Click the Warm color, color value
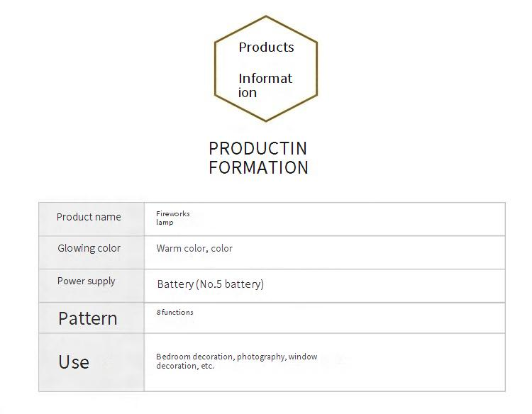The height and width of the screenshot is (414, 532). [194, 249]
